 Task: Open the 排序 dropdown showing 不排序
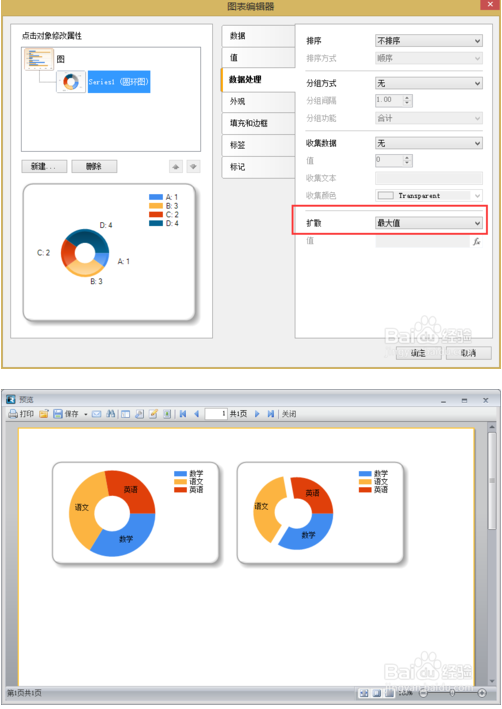(x=429, y=41)
